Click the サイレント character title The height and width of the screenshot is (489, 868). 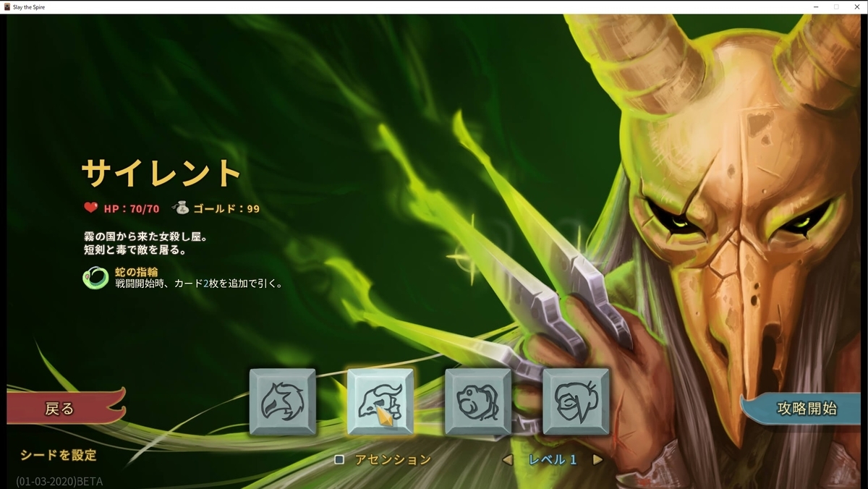[x=161, y=173]
